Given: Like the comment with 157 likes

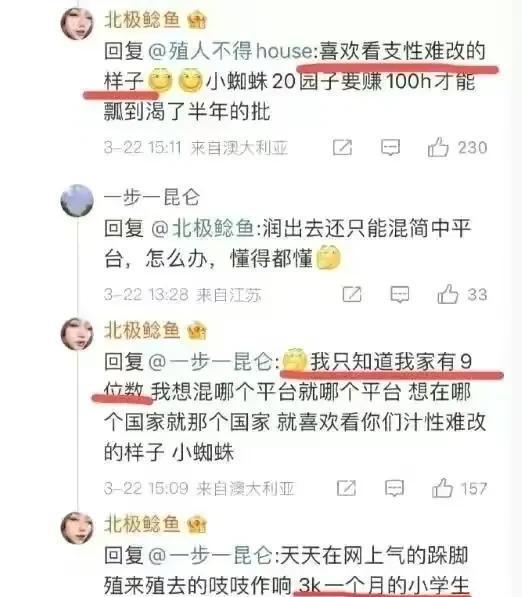Looking at the screenshot, I should point(442,488).
